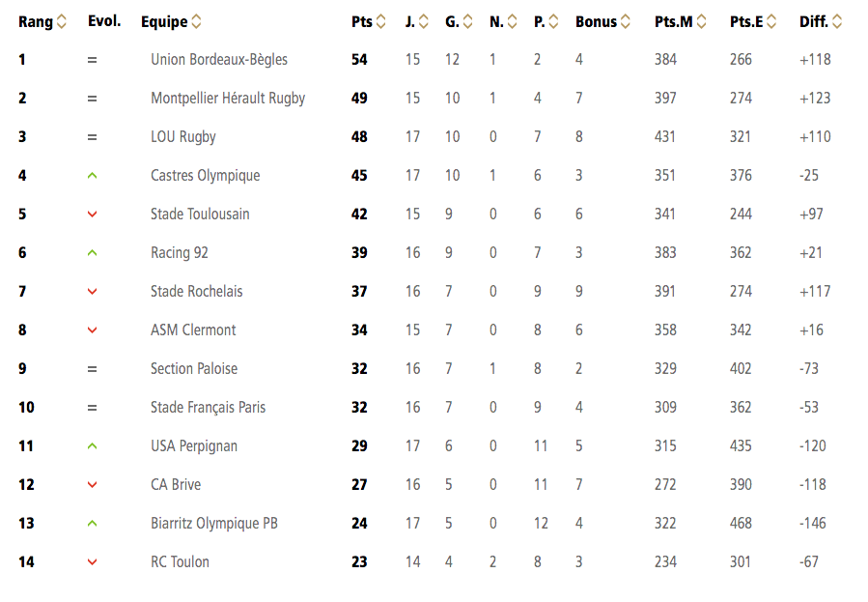The image size is (868, 602).
Task: Click the Evol. column header
Action: 104,21
